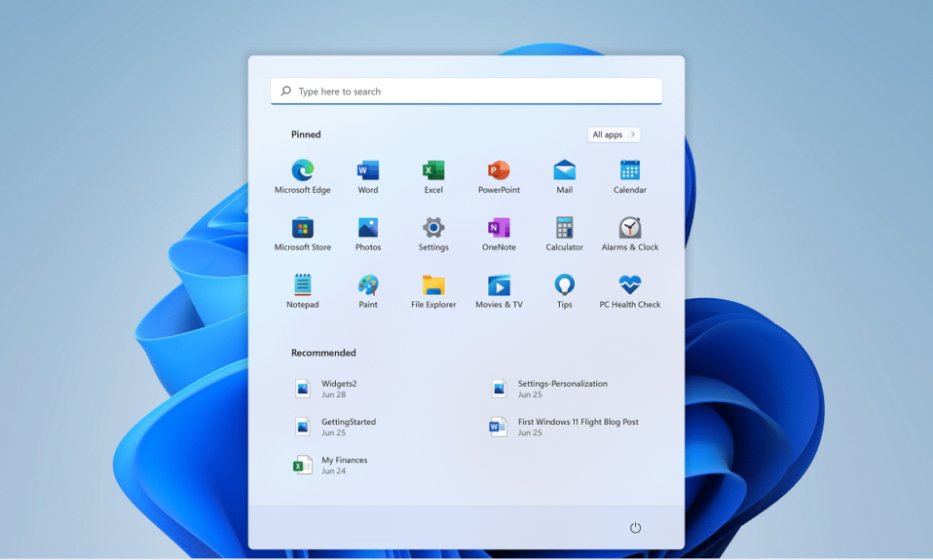
Task: Open File Explorer from pinned apps
Action: point(433,291)
